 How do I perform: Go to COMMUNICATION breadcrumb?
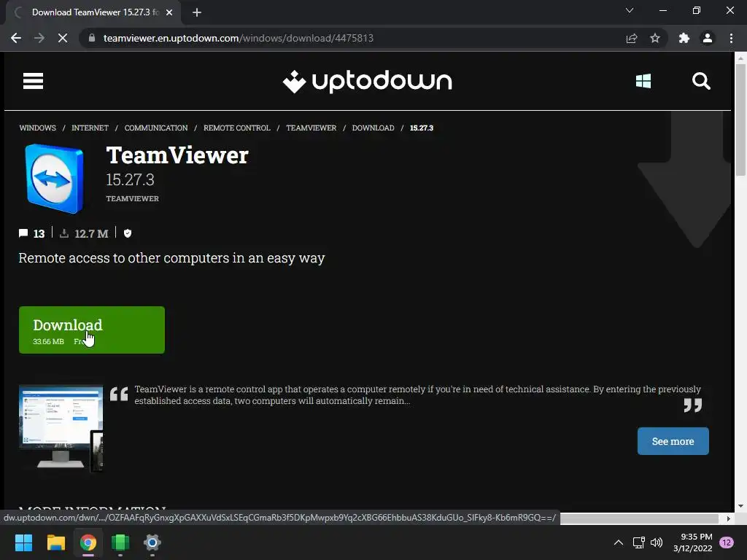[x=156, y=128]
